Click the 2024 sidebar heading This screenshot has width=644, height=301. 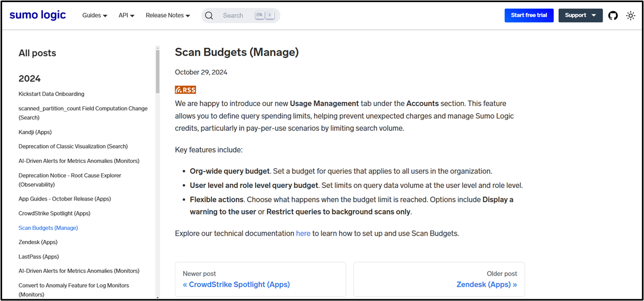[30, 79]
